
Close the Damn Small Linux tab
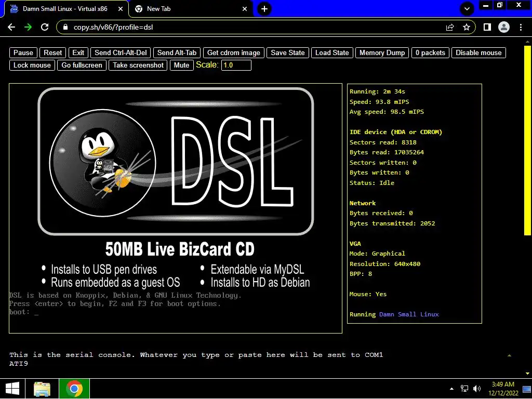(x=121, y=9)
